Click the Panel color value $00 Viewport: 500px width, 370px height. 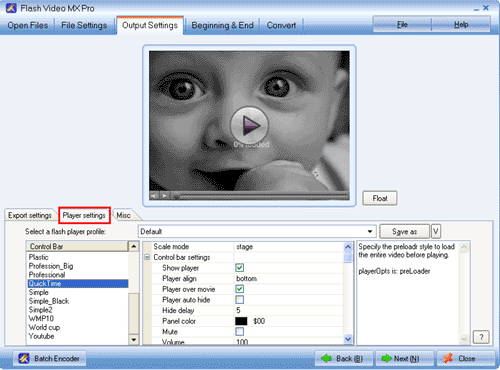tap(259, 321)
